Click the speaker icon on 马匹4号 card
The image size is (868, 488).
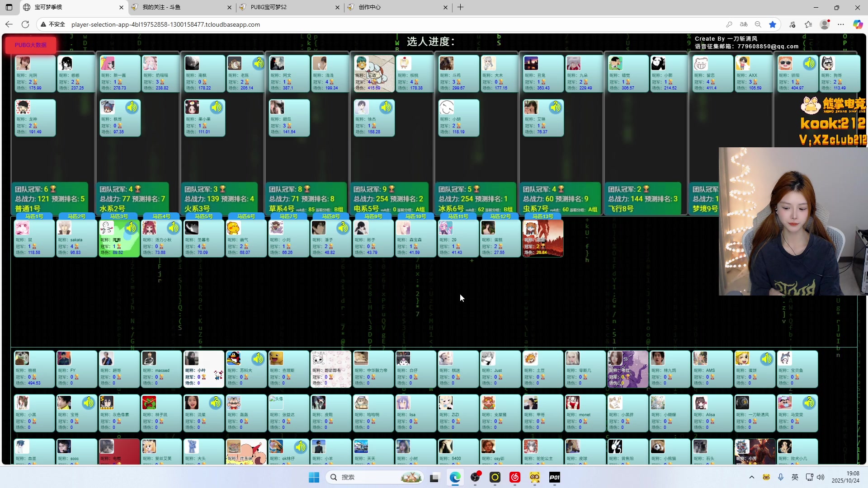(174, 228)
